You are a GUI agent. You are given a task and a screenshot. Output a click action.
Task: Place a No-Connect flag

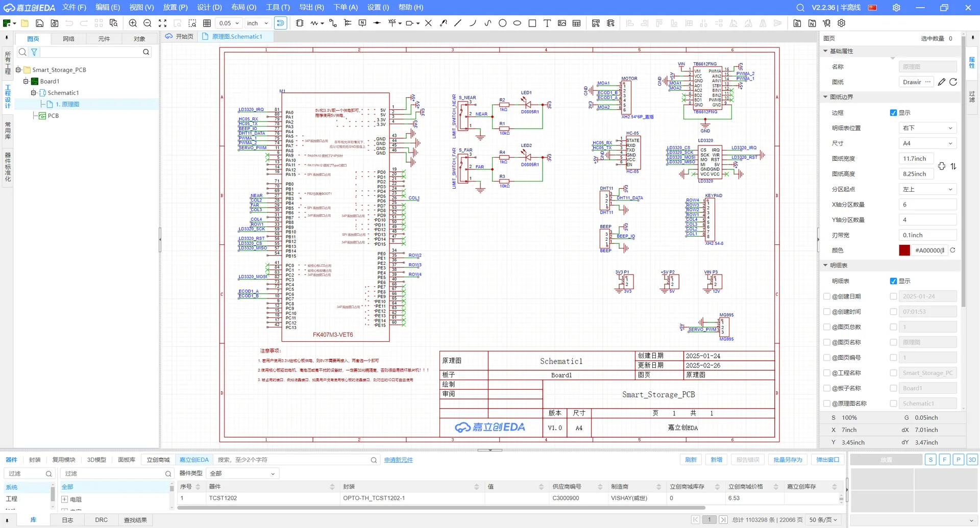pos(429,23)
